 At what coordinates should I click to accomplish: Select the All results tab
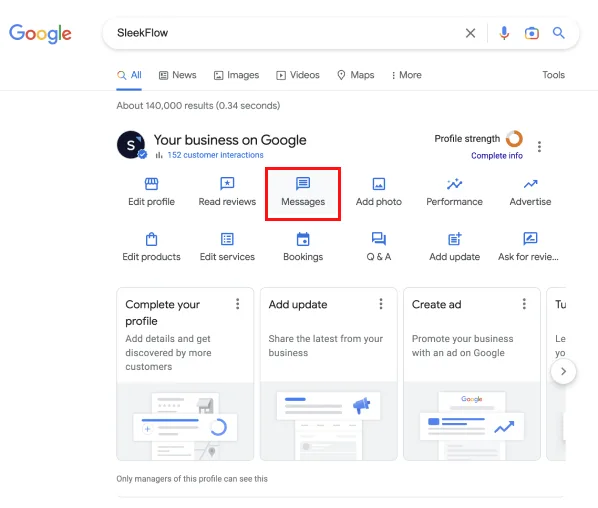[129, 75]
